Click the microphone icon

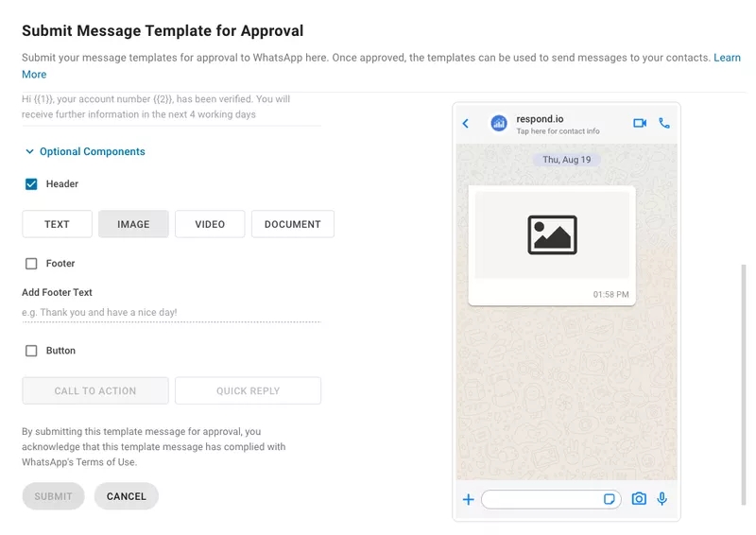coord(662,499)
